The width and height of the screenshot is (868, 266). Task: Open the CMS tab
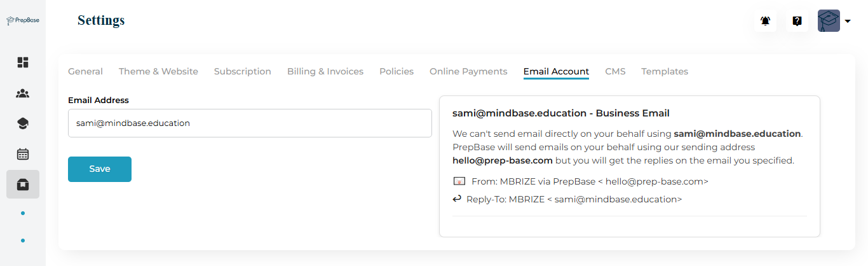(x=615, y=71)
